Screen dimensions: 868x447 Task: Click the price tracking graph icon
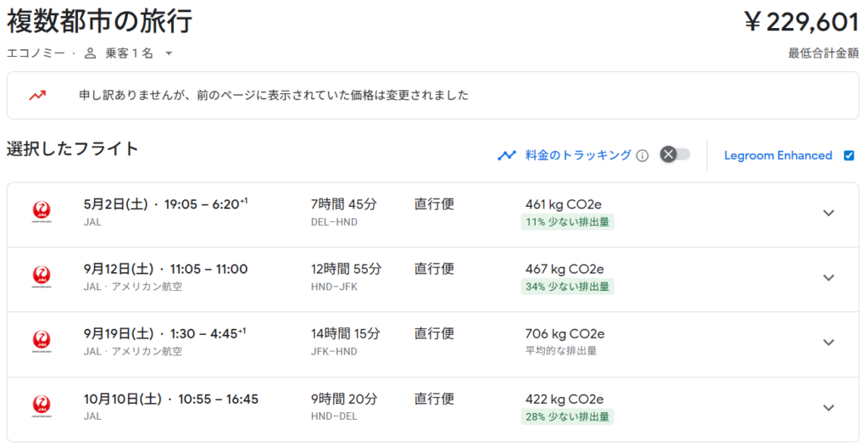[x=507, y=155]
